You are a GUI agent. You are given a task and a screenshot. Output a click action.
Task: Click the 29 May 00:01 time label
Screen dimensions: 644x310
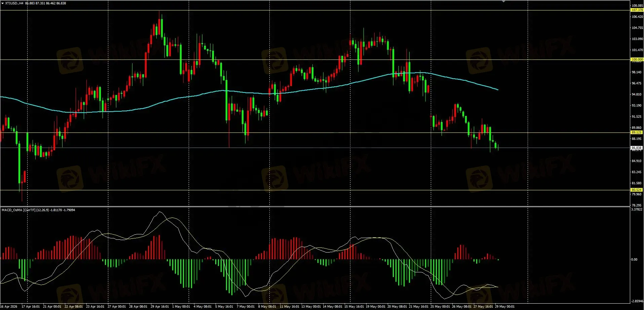pos(505,307)
